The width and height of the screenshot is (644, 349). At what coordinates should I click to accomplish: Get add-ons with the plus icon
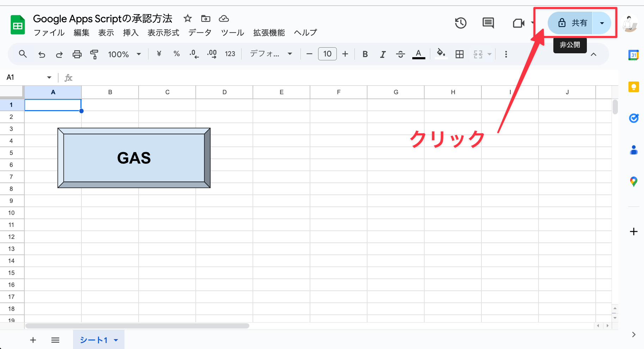point(634,231)
